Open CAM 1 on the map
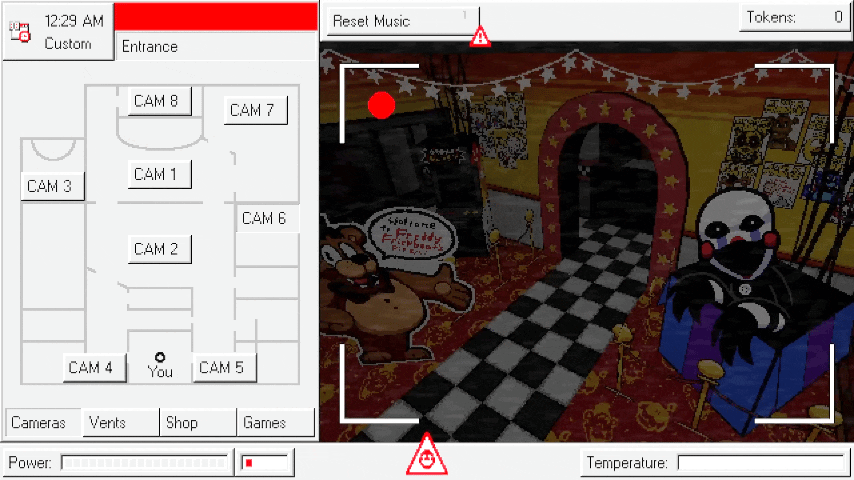The width and height of the screenshot is (854, 480). (x=160, y=174)
